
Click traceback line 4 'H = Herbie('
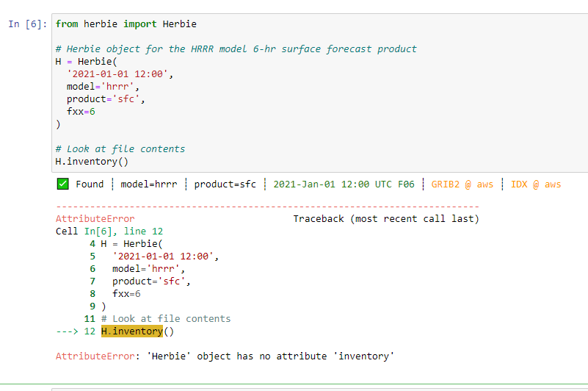click(x=126, y=244)
